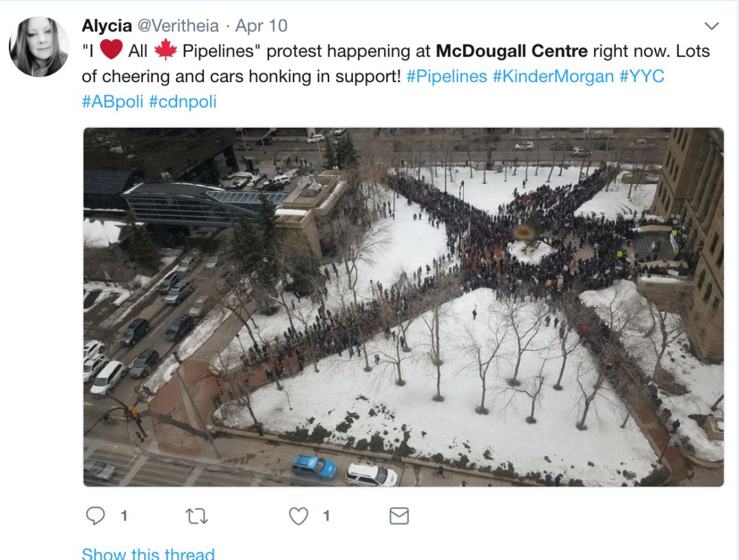Open the @Veritheia handle profile

pyautogui.click(x=178, y=26)
